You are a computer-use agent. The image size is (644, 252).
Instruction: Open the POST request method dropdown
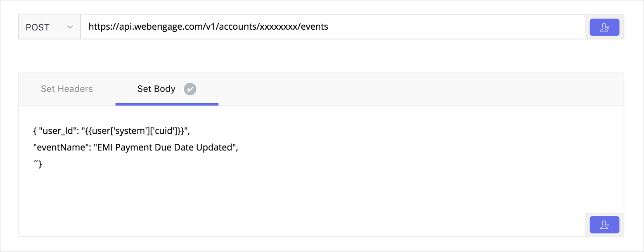point(50,27)
